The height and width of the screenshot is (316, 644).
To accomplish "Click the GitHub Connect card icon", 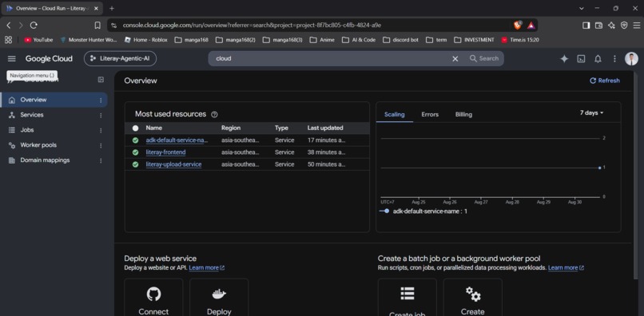I will pos(153,294).
